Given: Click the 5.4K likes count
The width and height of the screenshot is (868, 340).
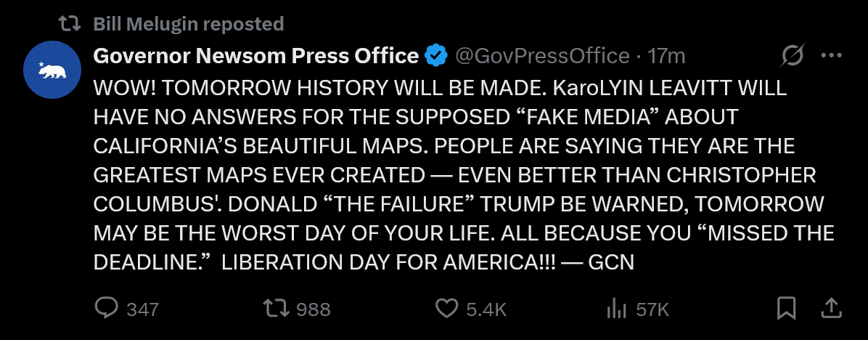Looking at the screenshot, I should click(486, 309).
